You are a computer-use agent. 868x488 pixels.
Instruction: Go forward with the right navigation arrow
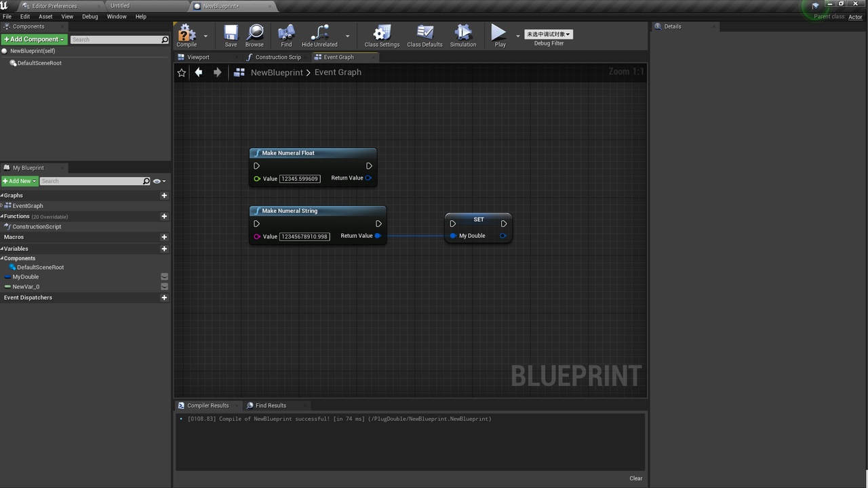click(217, 72)
